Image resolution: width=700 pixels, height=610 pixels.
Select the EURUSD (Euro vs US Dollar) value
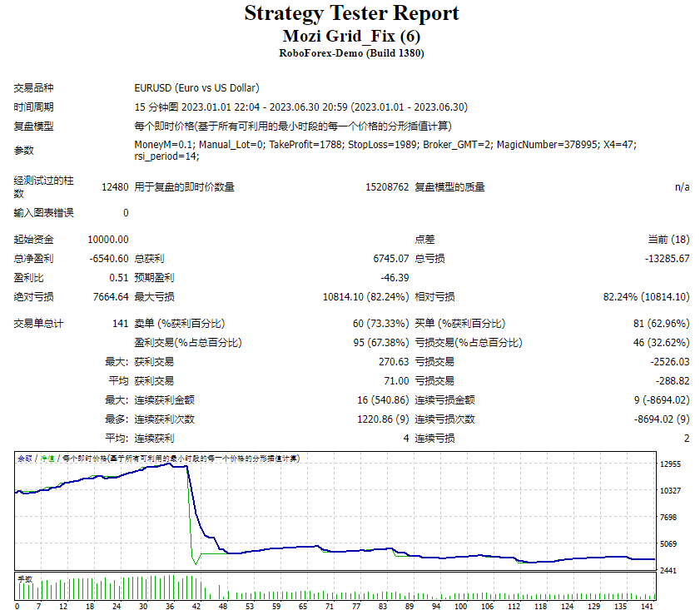coord(196,88)
